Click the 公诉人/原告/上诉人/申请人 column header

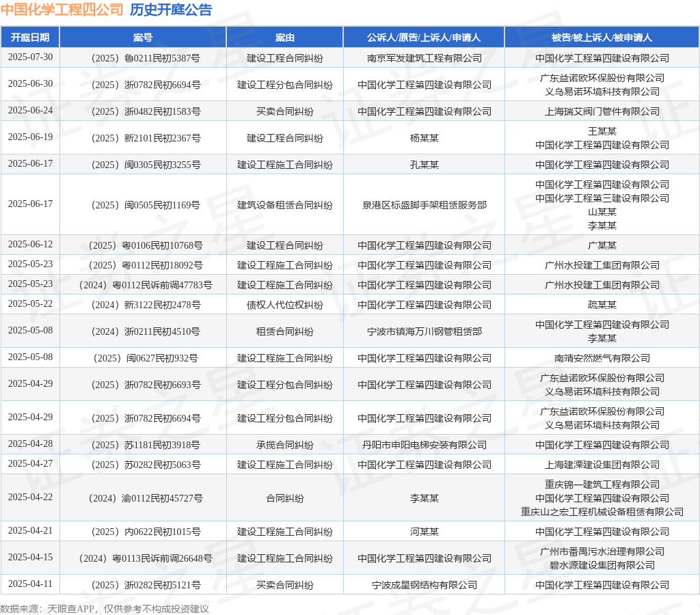click(x=424, y=38)
